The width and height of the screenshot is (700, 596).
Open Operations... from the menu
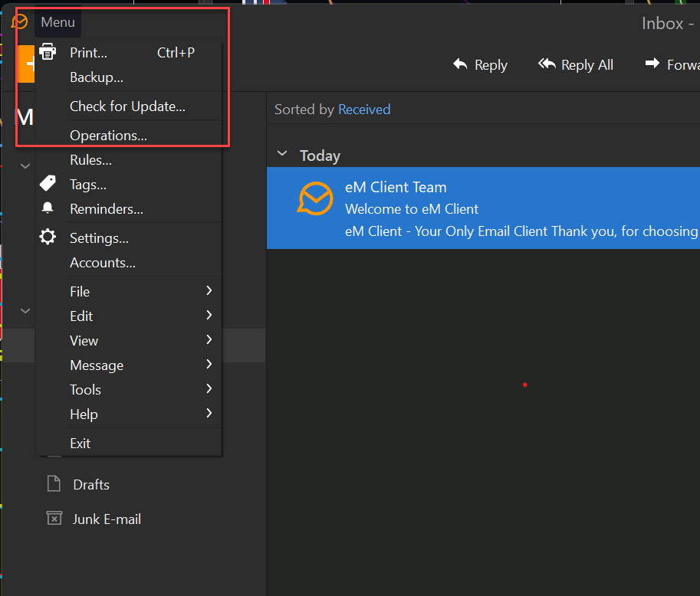[x=128, y=135]
